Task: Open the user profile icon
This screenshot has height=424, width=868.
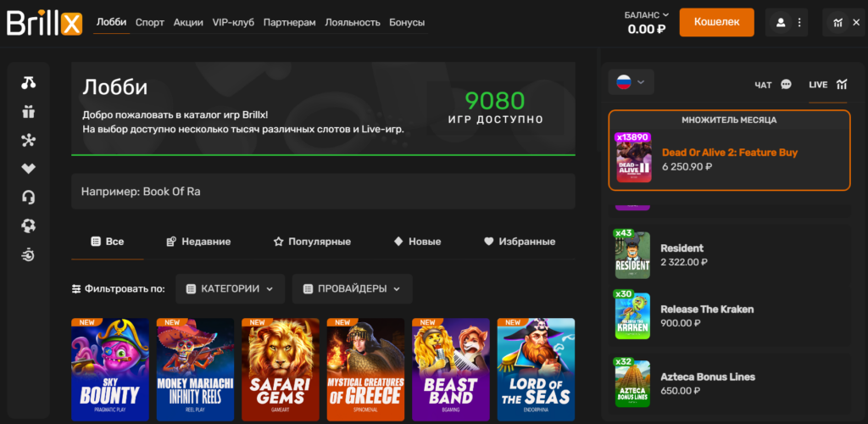Action: tap(781, 23)
